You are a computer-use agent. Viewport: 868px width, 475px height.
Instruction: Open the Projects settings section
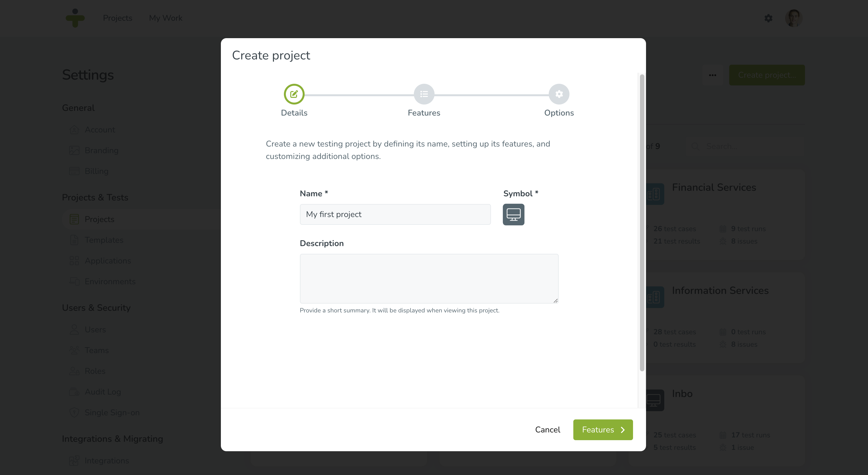click(99, 219)
